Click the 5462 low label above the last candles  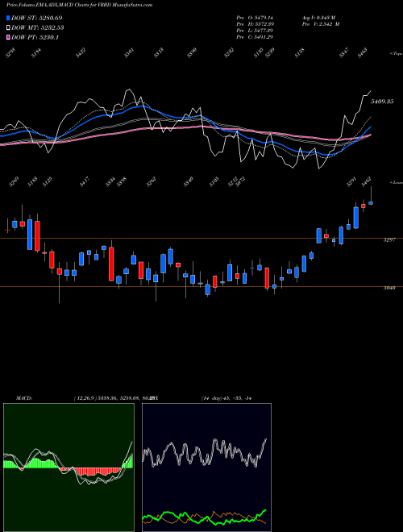367,181
